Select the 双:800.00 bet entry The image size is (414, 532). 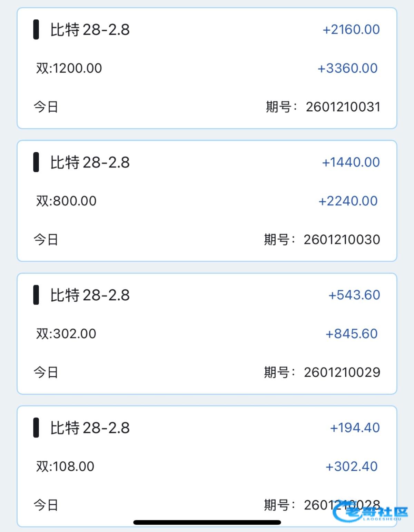coord(66,201)
